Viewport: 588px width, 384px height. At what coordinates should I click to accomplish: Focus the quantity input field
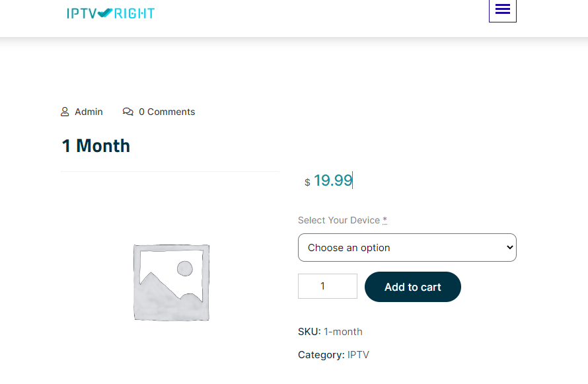[327, 286]
